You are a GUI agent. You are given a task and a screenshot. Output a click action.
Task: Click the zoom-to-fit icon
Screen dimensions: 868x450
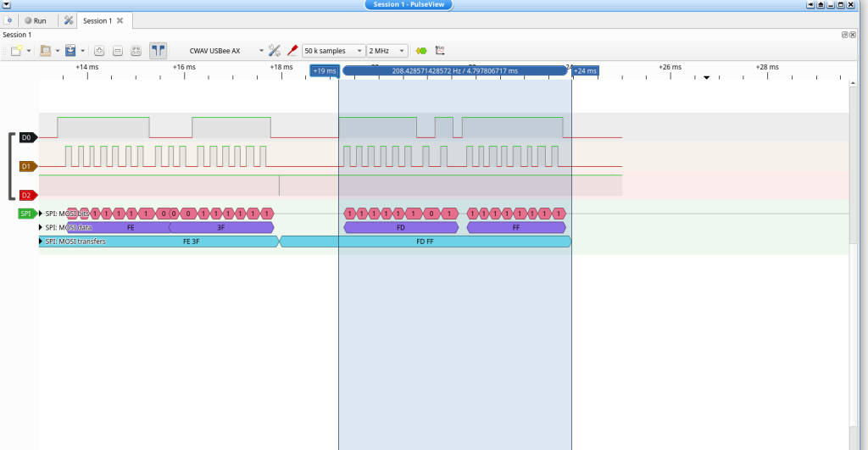[x=136, y=51]
